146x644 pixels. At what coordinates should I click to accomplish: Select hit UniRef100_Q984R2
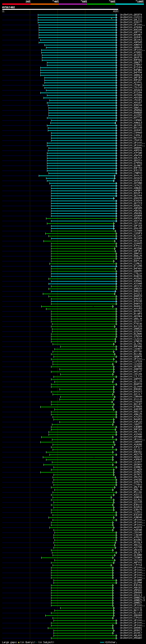point(131,628)
